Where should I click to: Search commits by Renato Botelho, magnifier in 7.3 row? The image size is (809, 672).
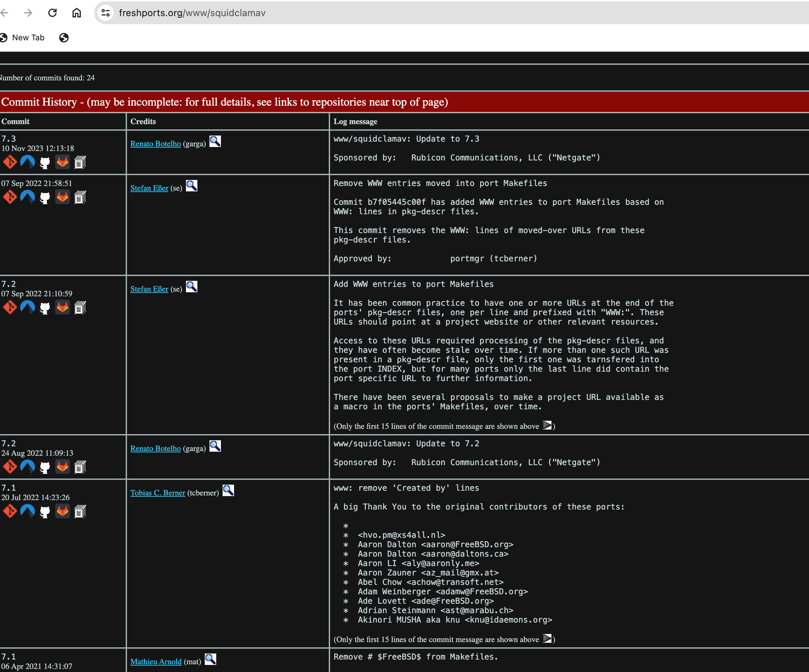pyautogui.click(x=215, y=141)
